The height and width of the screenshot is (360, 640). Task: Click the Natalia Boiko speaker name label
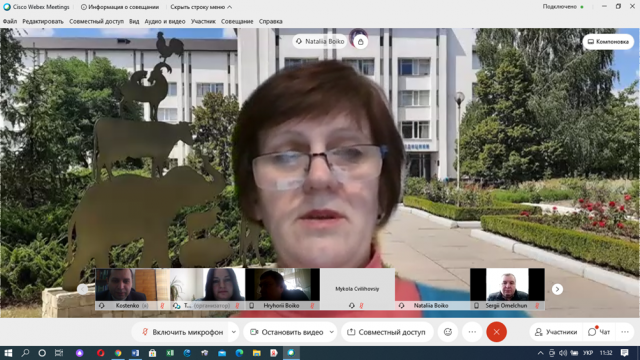coord(320,42)
